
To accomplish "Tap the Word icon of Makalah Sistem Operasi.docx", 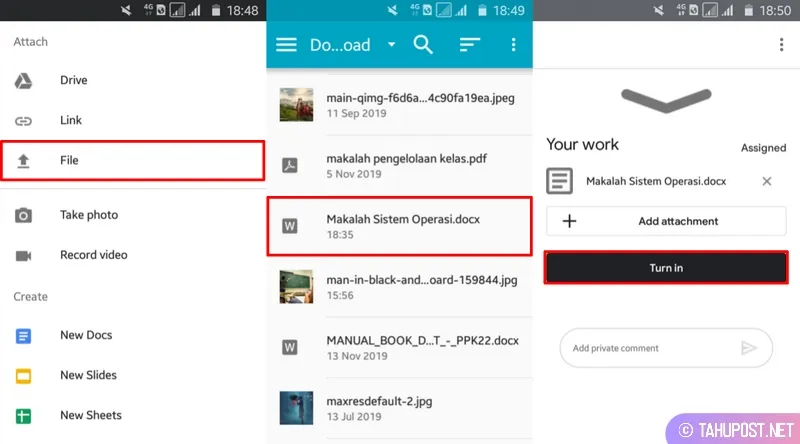I will [x=290, y=226].
